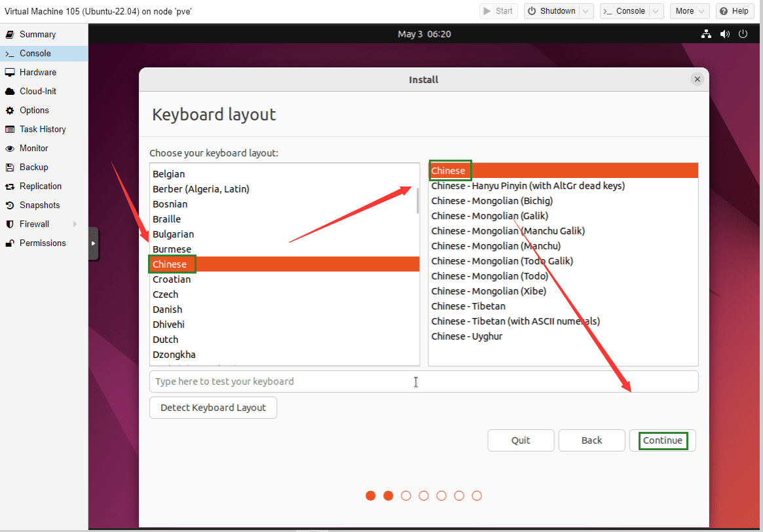Click the layout list scrollbar
Image resolution: width=763 pixels, height=532 pixels.
tap(417, 201)
